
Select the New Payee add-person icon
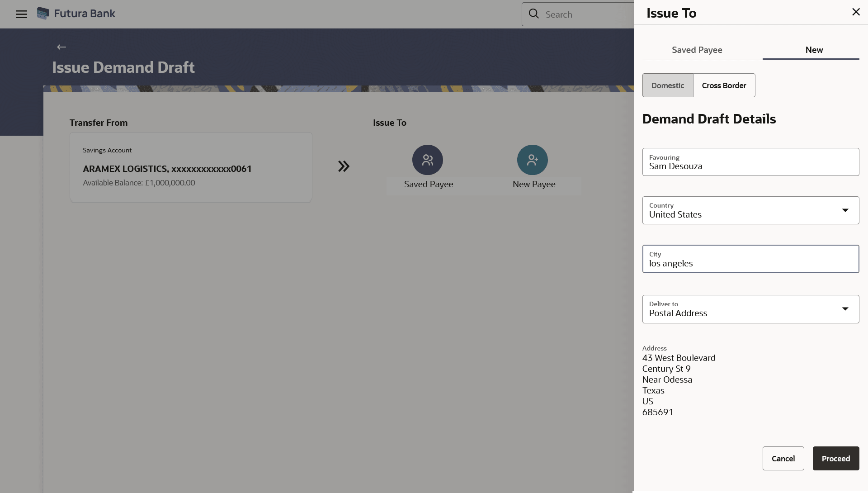532,160
